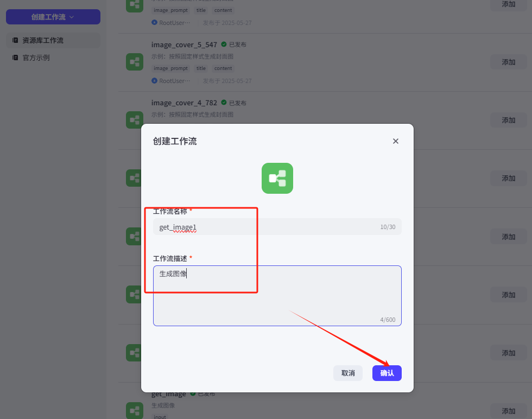Image resolution: width=532 pixels, height=419 pixels.
Task: Add the get_image workflow
Action: 508,411
